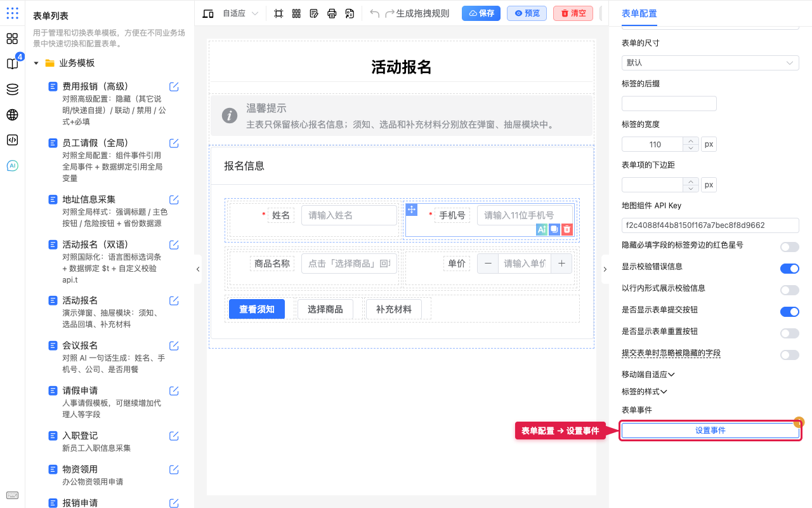This screenshot has width=812, height=508.
Task: Click the 选择商品 button
Action: pos(325,309)
